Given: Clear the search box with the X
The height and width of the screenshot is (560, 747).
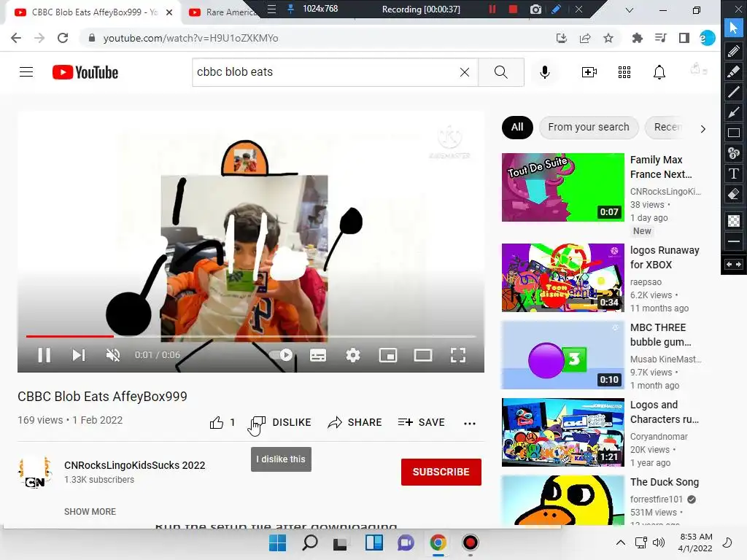Looking at the screenshot, I should point(465,72).
